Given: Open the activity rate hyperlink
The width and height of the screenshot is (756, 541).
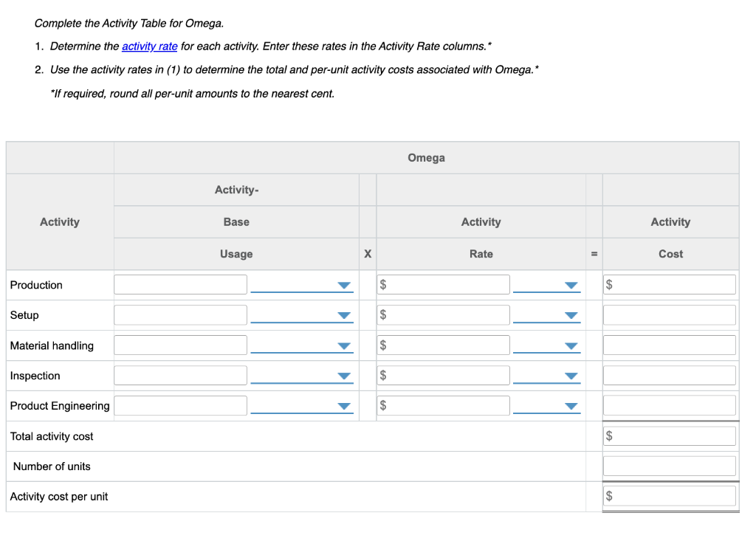Looking at the screenshot, I should click(x=149, y=46).
